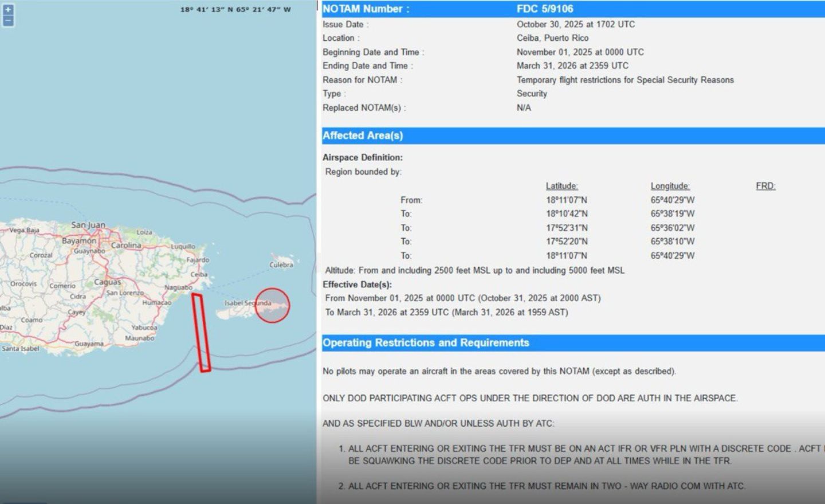The width and height of the screenshot is (825, 504).
Task: Click the Affected Area(s) section header
Action: click(363, 136)
